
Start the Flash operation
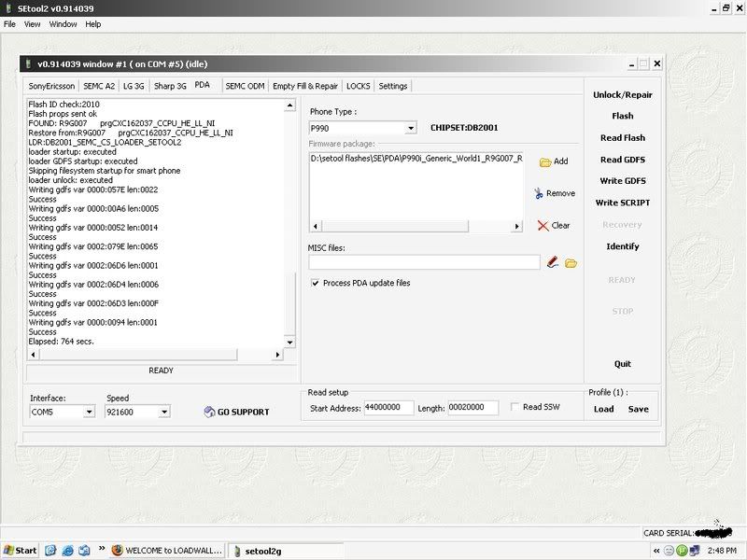[x=622, y=116]
